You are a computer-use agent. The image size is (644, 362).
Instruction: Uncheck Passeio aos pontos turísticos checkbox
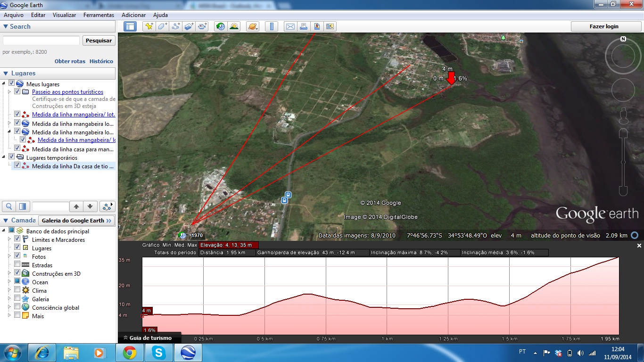[17, 92]
